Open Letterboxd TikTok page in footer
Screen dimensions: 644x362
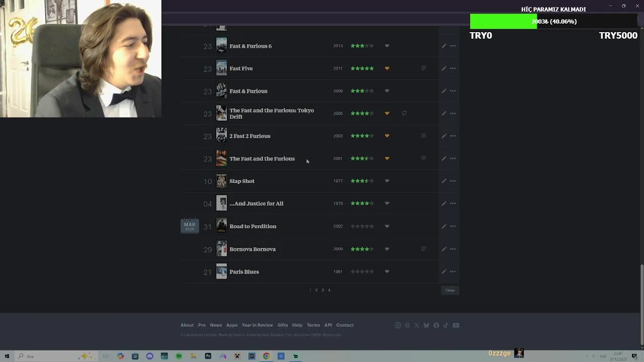coord(445,325)
